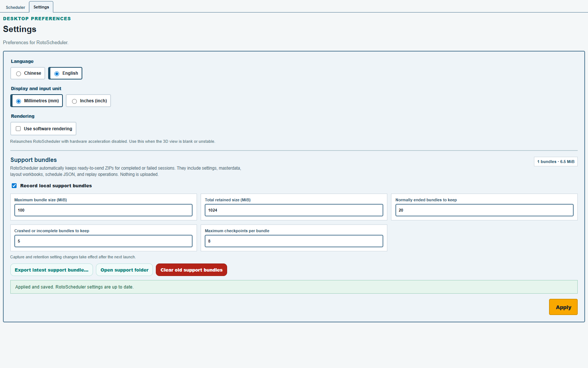Edit Maximum checkpoints per bundle value
The height and width of the screenshot is (368, 588).
pyautogui.click(x=294, y=241)
